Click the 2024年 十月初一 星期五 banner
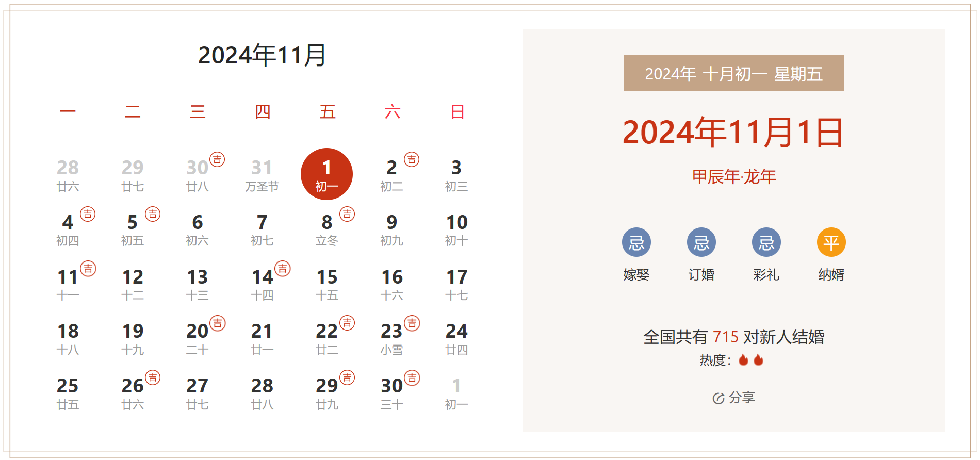 [733, 73]
